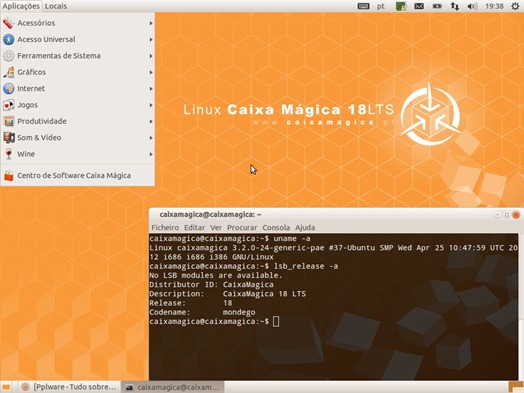Open the terminal Procurar menu

(x=242, y=228)
